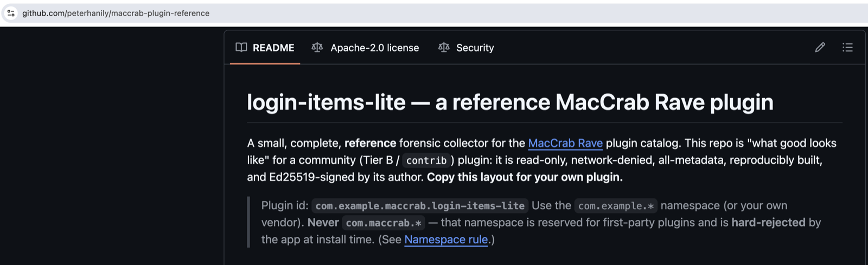Open the Apache-2.0 license tab
The height and width of the screenshot is (265, 868).
365,48
